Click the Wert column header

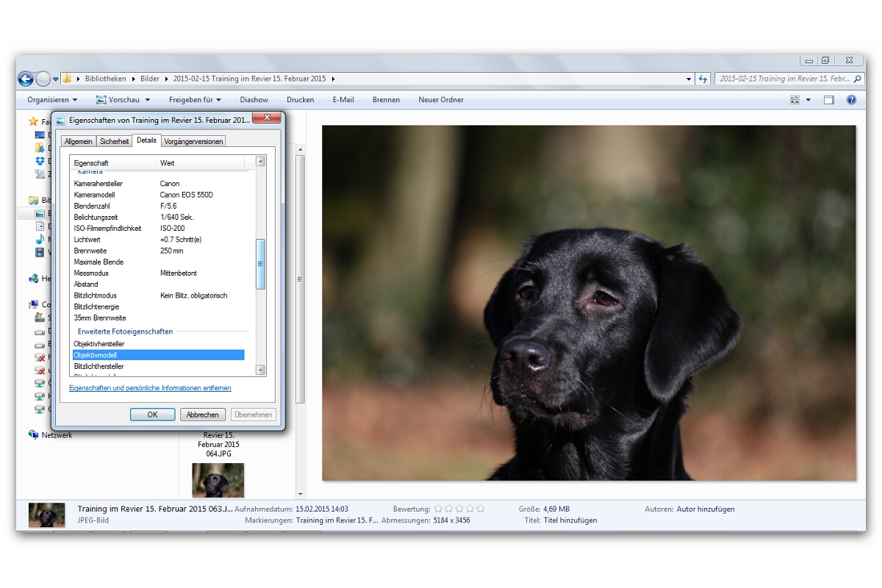tap(201, 162)
